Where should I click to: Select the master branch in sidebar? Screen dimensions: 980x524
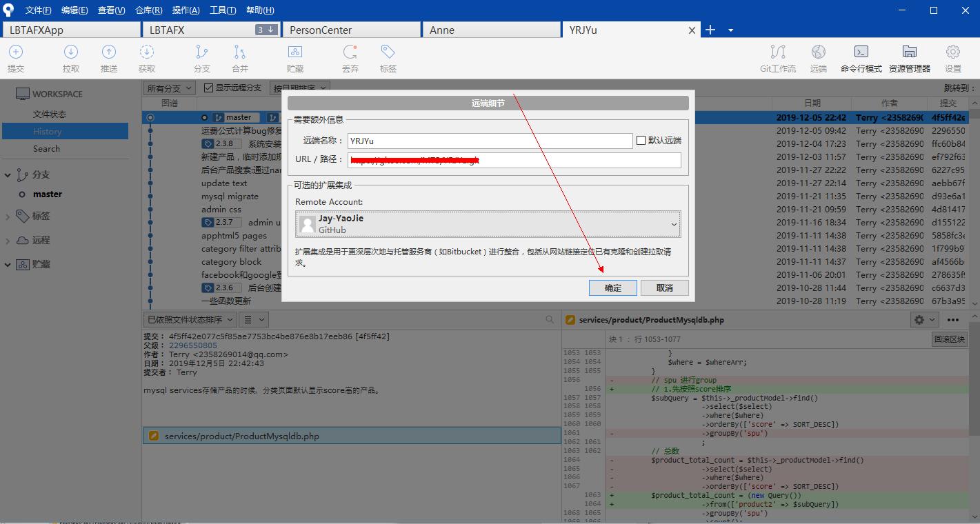click(x=48, y=194)
